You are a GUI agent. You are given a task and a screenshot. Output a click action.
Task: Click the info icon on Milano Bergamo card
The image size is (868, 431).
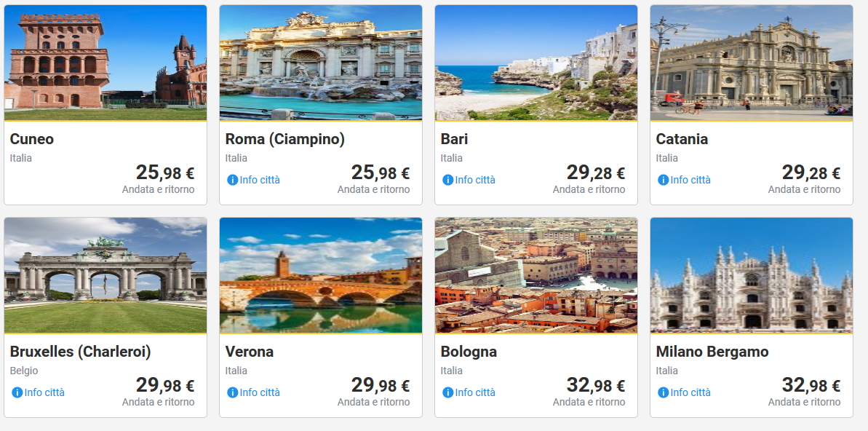pyautogui.click(x=663, y=392)
